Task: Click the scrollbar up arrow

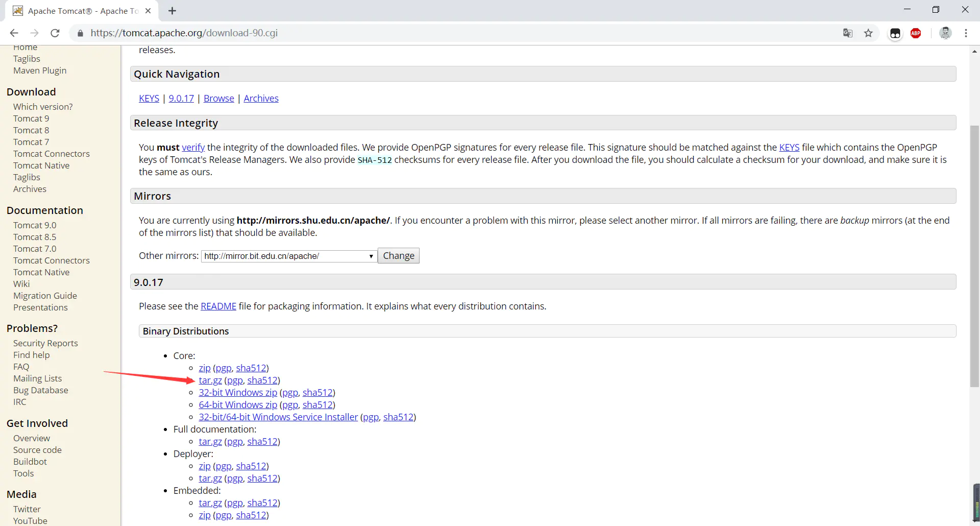Action: point(975,51)
